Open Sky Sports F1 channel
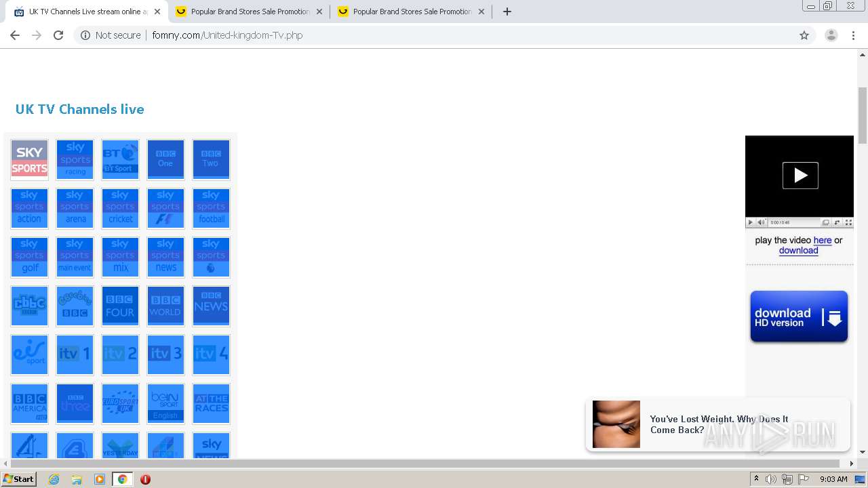This screenshot has height=488, width=868. pos(165,208)
